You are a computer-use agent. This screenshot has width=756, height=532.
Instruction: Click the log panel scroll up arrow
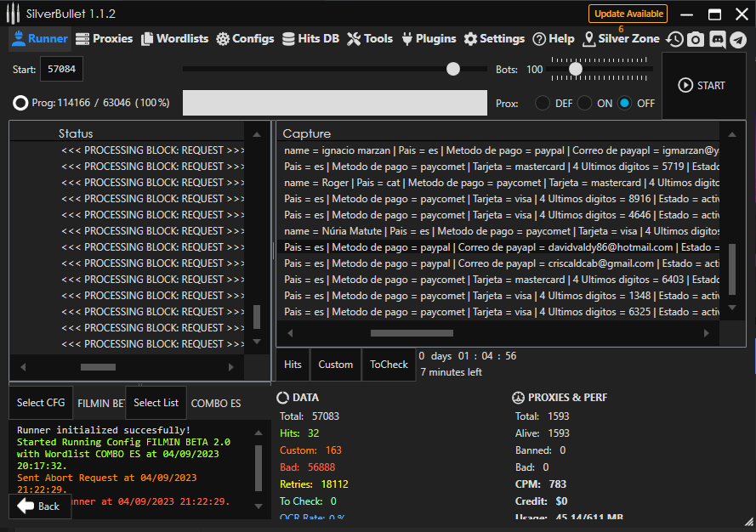[259, 433]
